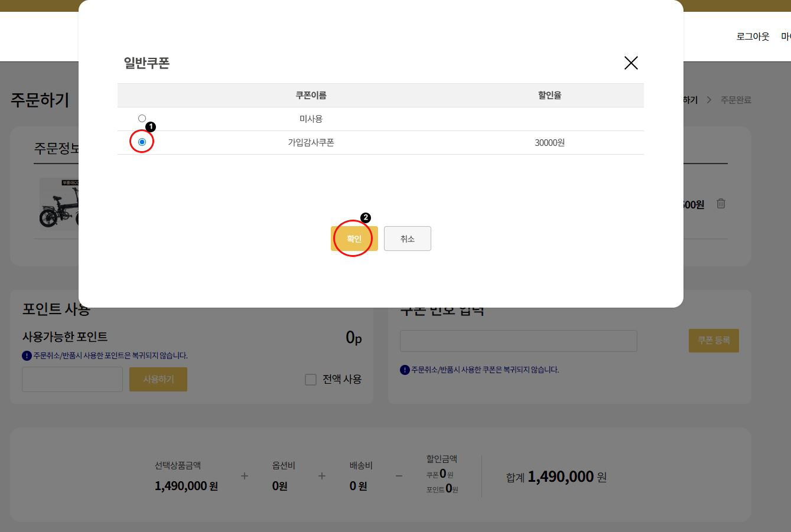Click the 할인율 column header
This screenshot has width=791, height=532.
(549, 95)
